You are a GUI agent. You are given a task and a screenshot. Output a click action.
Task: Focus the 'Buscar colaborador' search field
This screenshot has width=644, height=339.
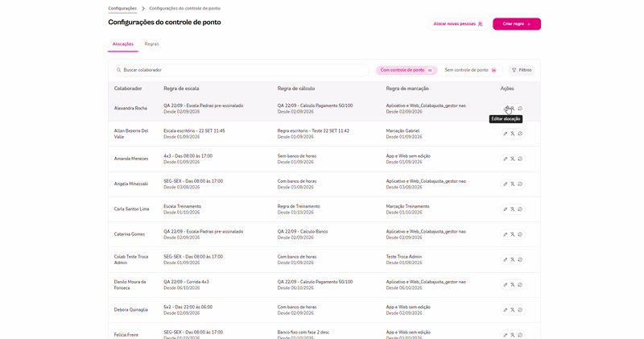tap(242, 70)
